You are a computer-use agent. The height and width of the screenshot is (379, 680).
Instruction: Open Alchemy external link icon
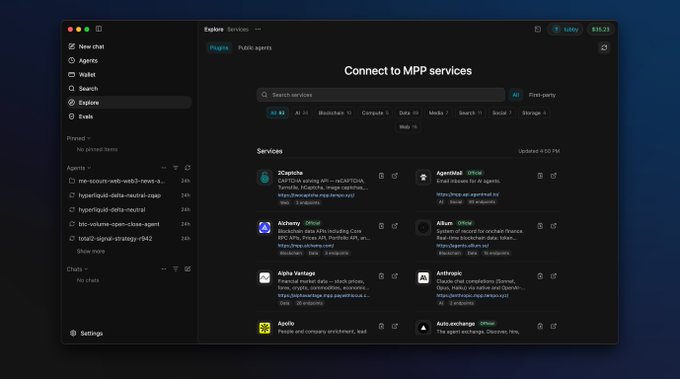coord(395,226)
